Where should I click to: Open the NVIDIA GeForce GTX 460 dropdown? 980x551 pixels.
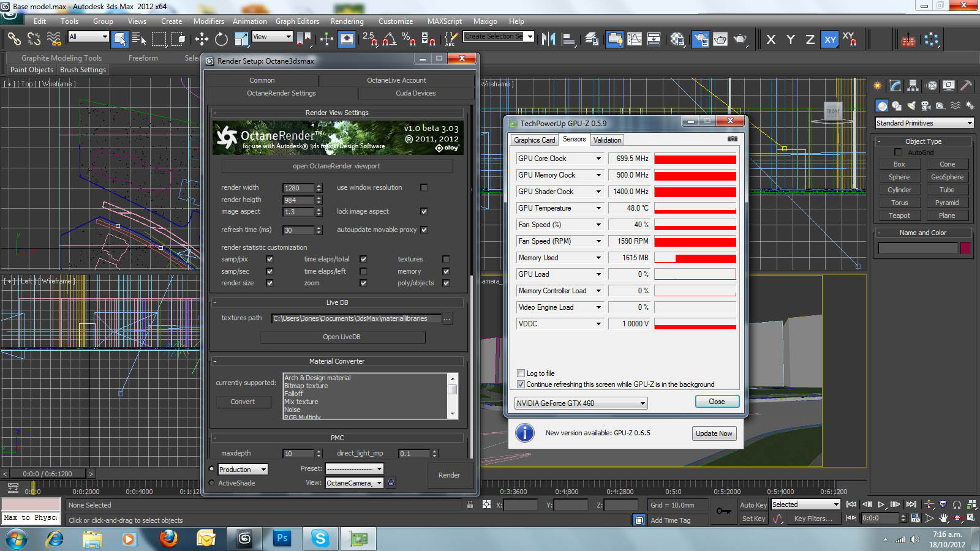coord(581,403)
